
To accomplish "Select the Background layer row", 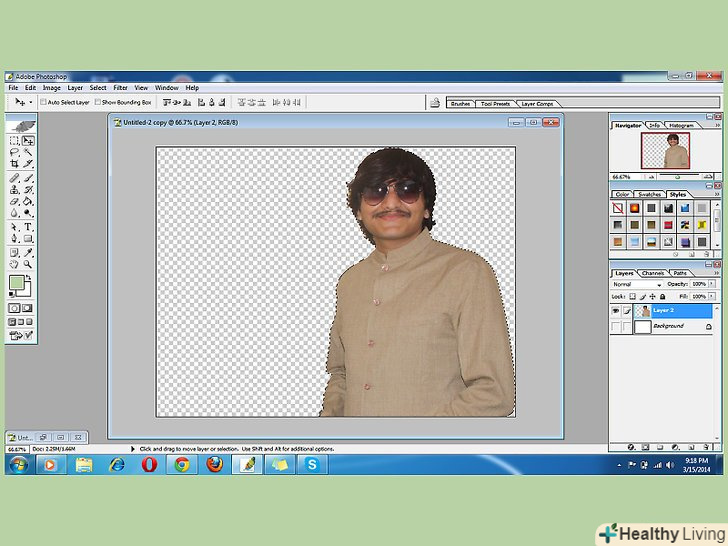I will pos(661,326).
